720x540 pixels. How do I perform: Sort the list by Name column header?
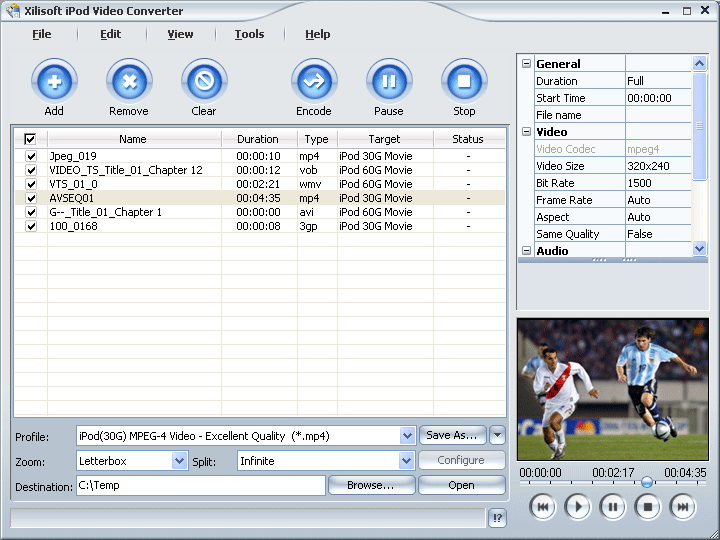[134, 139]
